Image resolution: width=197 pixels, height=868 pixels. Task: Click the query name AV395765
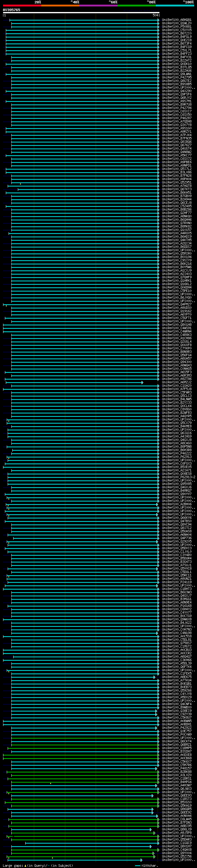click(x=11, y=10)
